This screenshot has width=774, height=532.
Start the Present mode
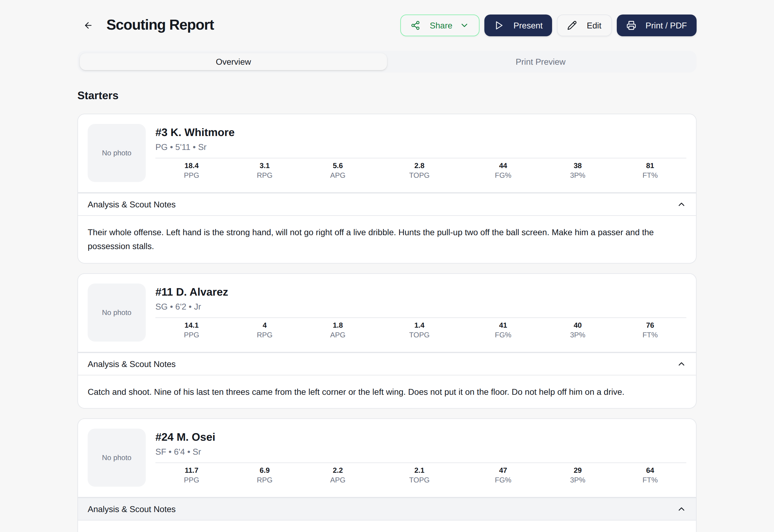coord(518,25)
